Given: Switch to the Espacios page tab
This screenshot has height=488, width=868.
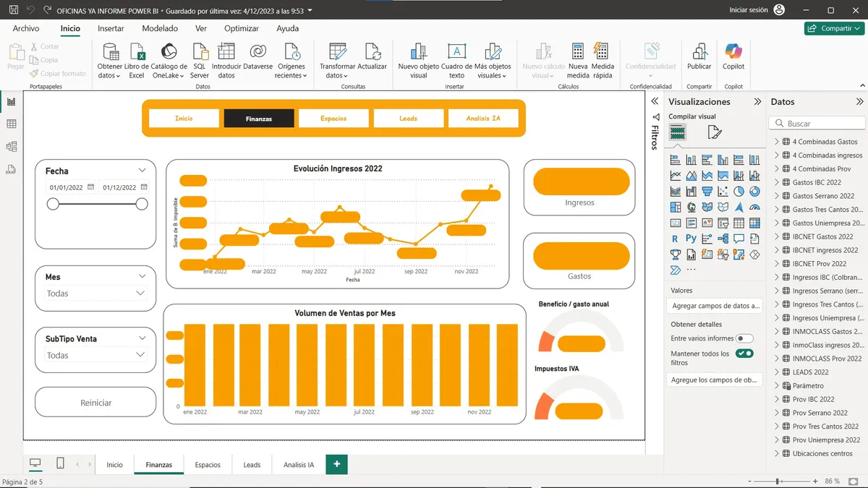Looking at the screenshot, I should click(208, 465).
